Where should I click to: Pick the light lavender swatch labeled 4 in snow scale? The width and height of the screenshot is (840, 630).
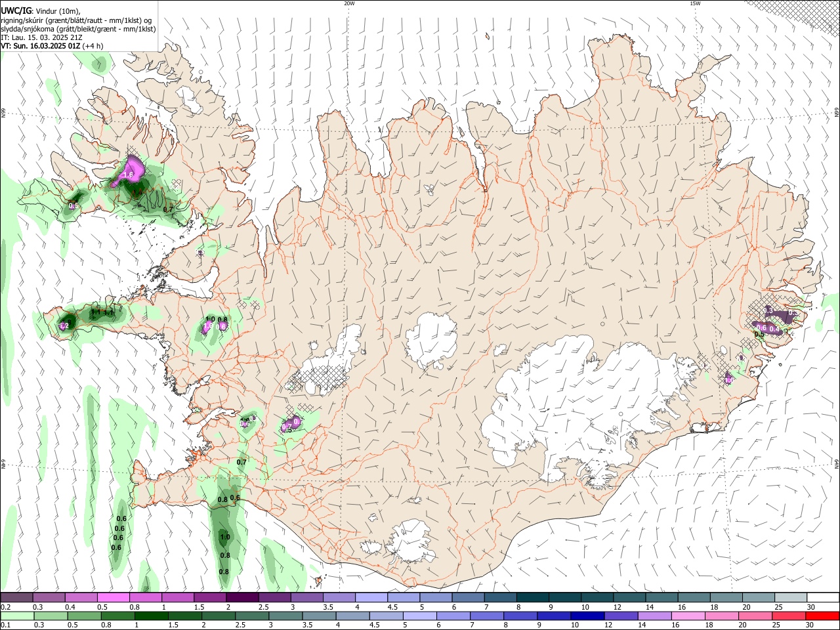(371, 598)
